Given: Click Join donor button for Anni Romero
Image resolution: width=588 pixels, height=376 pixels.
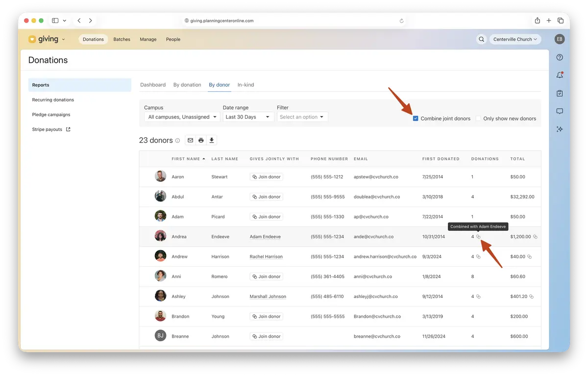Looking at the screenshot, I should point(267,276).
